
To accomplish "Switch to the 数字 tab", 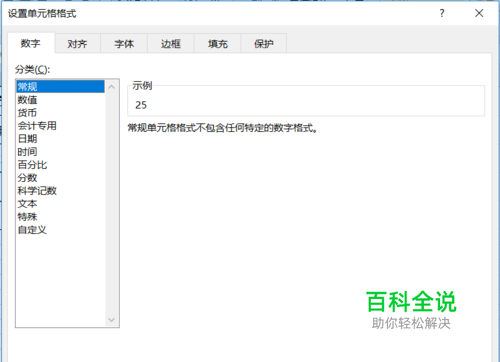I will [31, 43].
